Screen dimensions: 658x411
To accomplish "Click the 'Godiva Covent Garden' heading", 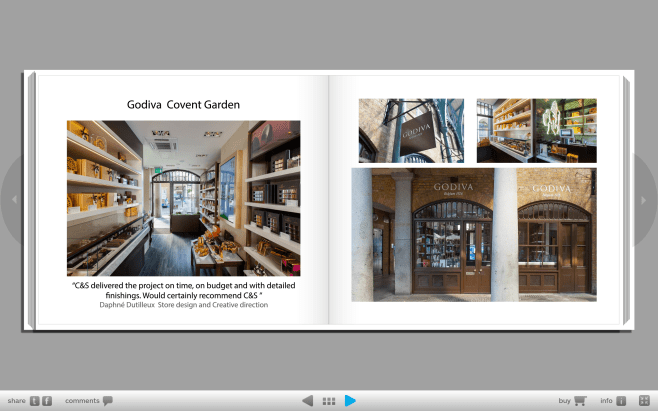I will coord(183,105).
